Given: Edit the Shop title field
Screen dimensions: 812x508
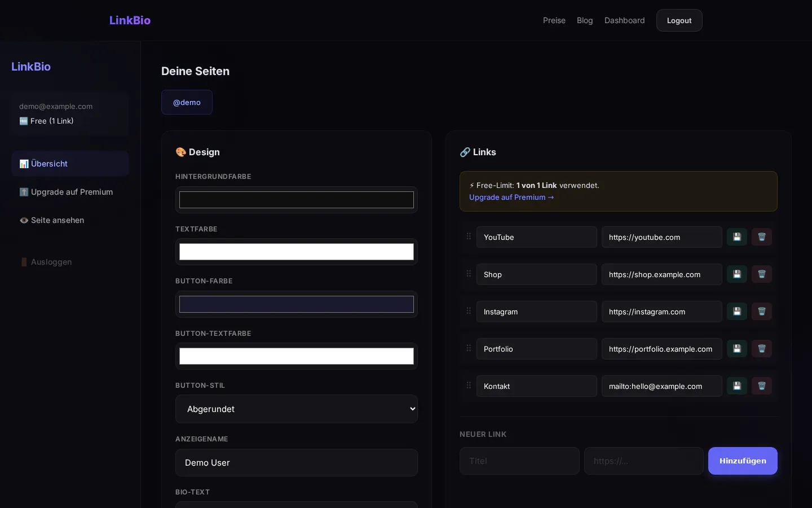Looking at the screenshot, I should [537, 274].
